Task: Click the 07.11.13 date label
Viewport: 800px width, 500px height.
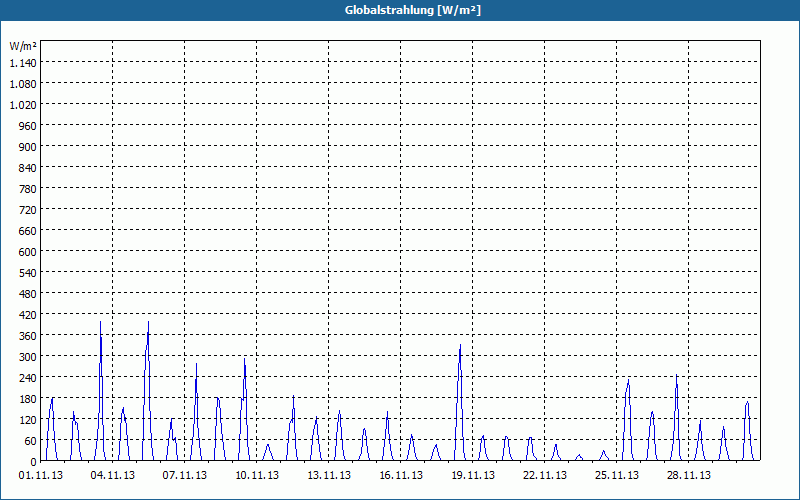Action: [185, 476]
